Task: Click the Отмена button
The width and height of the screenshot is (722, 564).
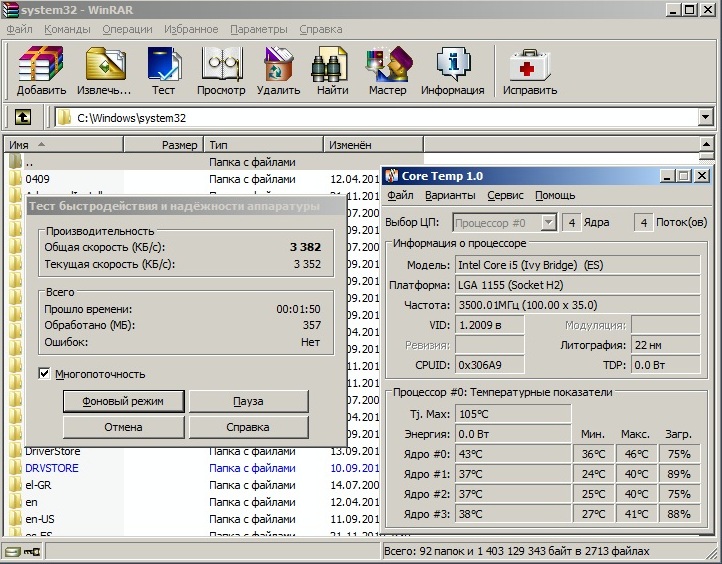Action: (123, 427)
